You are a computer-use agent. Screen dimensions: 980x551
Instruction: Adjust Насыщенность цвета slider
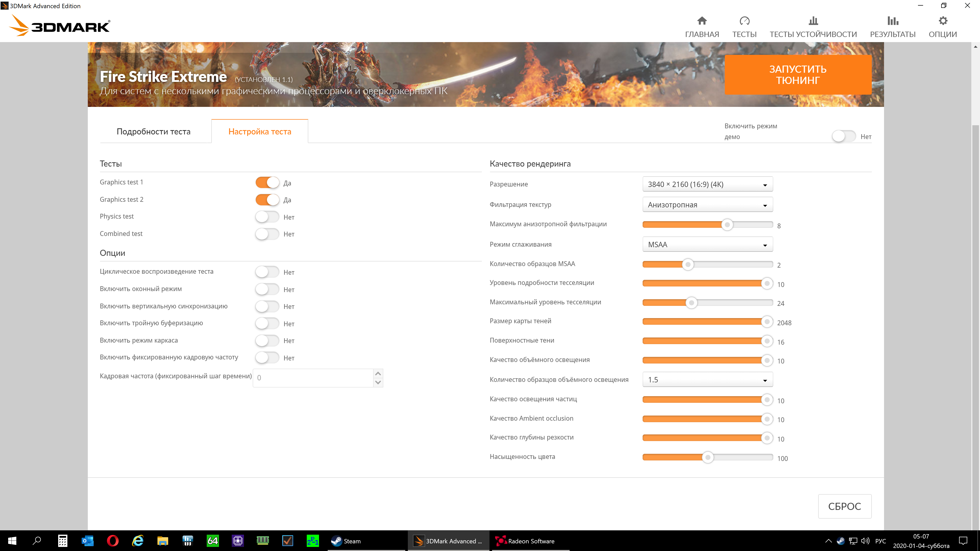pos(708,457)
